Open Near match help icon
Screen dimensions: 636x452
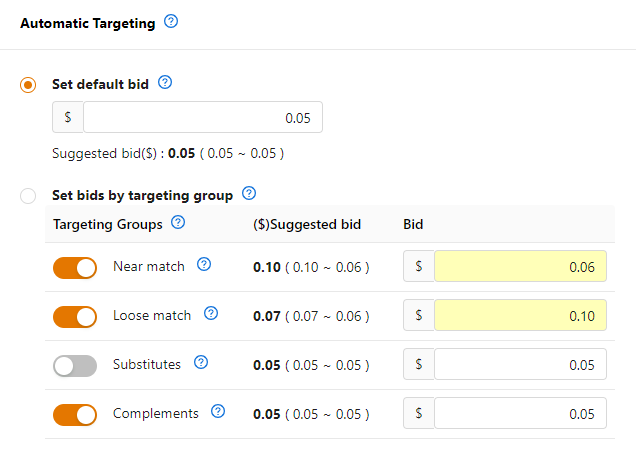pos(204,265)
